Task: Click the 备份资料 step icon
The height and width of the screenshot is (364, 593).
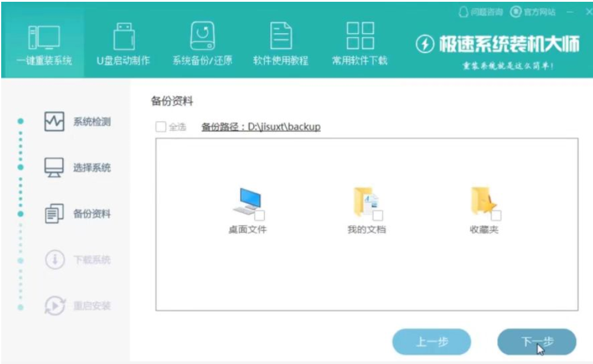Action: click(x=54, y=214)
